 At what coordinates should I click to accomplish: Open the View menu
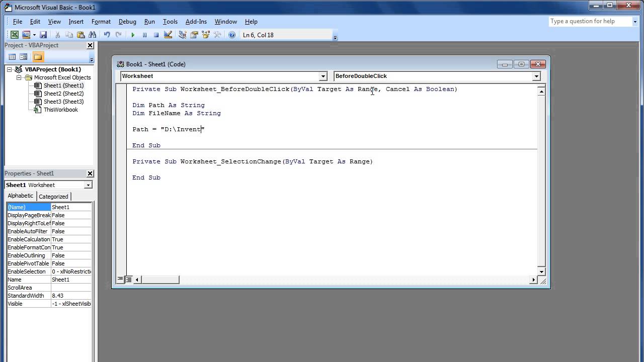point(54,22)
